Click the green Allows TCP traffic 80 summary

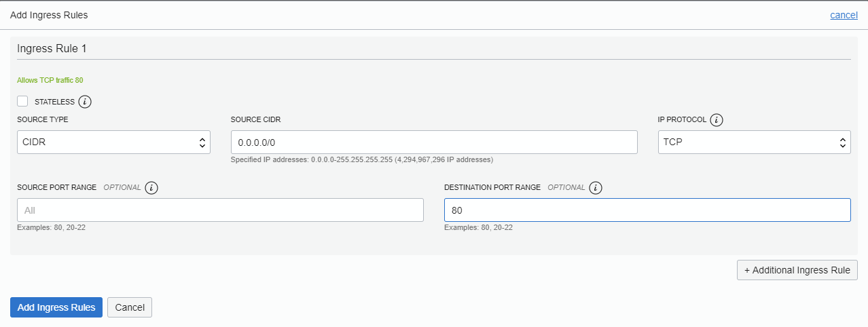(x=50, y=80)
